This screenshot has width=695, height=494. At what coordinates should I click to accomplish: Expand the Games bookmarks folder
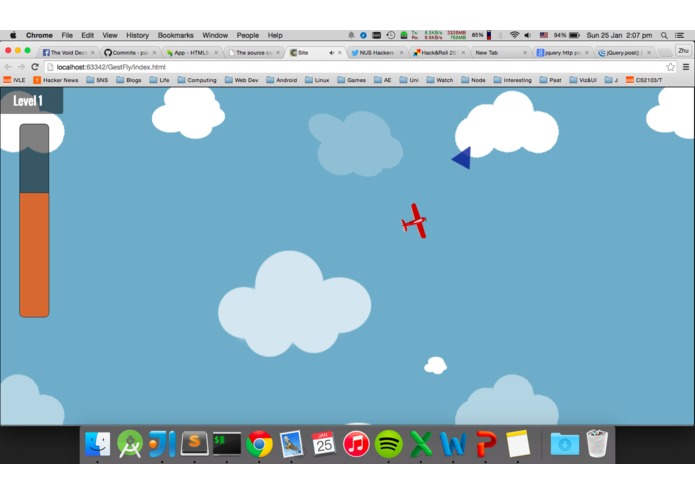[x=351, y=80]
